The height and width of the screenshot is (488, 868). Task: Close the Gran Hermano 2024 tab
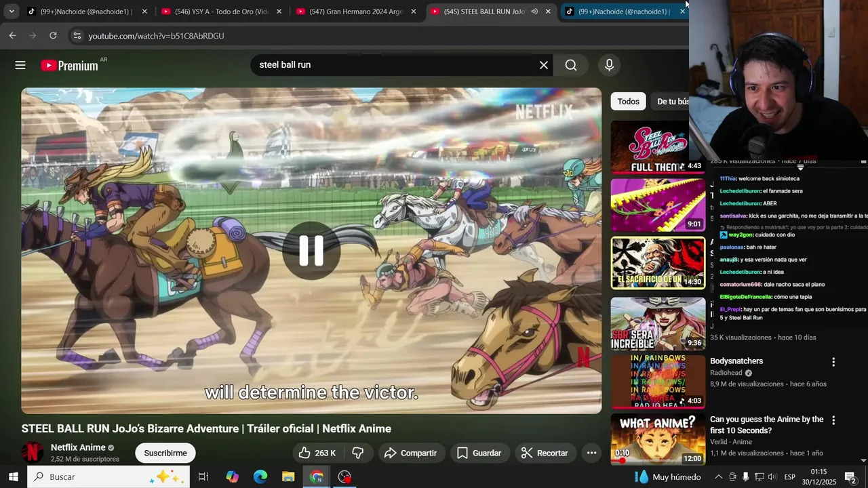point(414,12)
